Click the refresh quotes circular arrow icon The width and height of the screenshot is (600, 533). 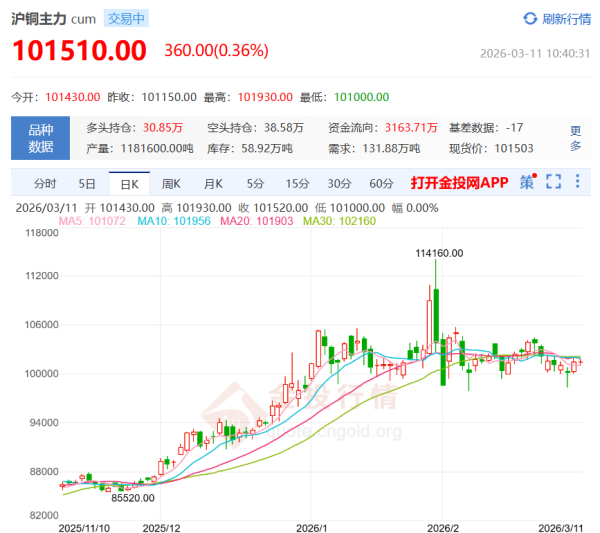click(x=530, y=18)
